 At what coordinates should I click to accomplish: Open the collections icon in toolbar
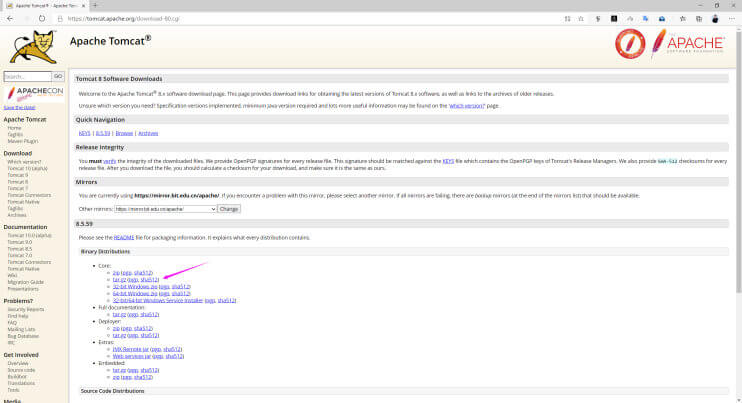[x=698, y=18]
